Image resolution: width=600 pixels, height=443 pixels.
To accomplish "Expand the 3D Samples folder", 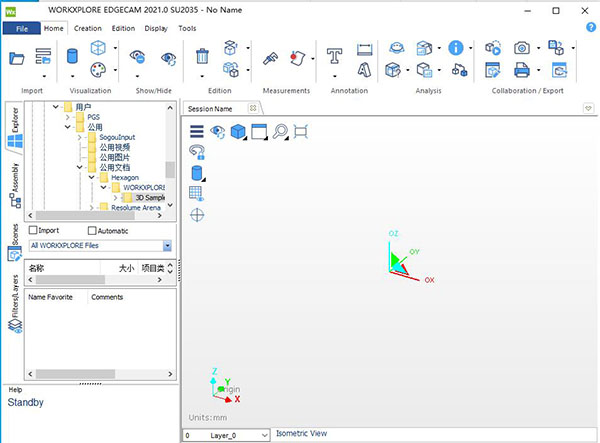I will (115, 197).
